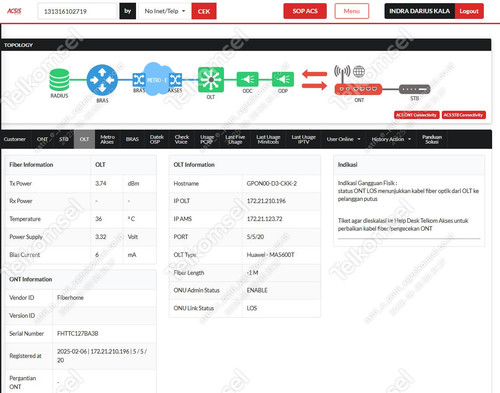Click the ONU Link Status value LOS
The image size is (500, 393).
tap(252, 308)
